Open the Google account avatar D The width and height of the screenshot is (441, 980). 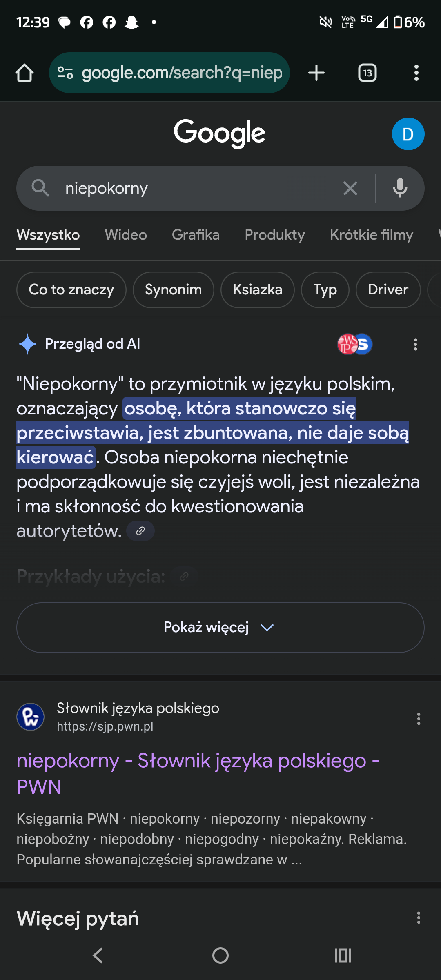pyautogui.click(x=408, y=134)
